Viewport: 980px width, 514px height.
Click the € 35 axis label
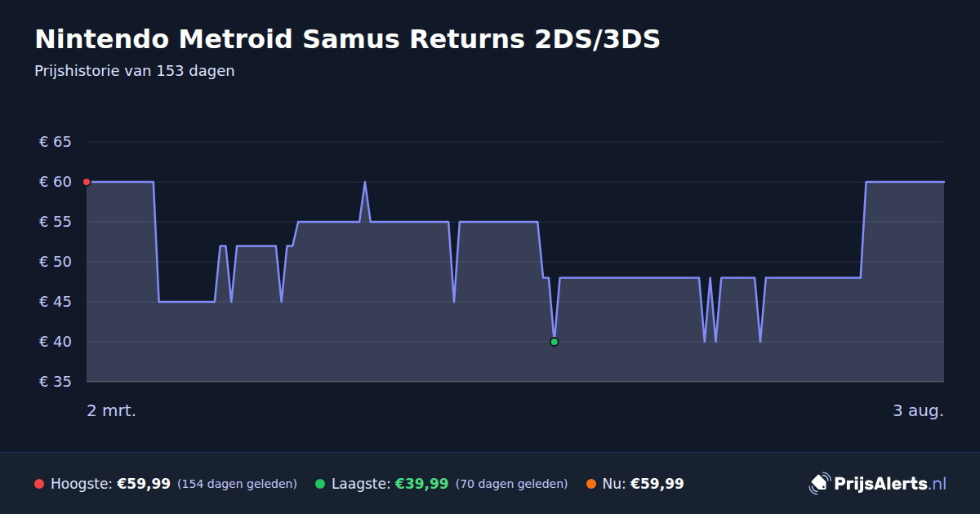pos(56,382)
